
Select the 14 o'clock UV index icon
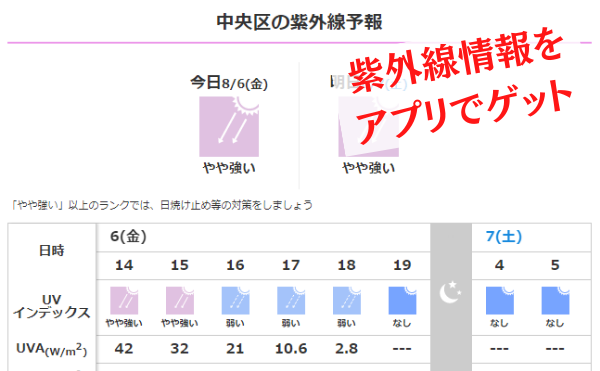124,301
